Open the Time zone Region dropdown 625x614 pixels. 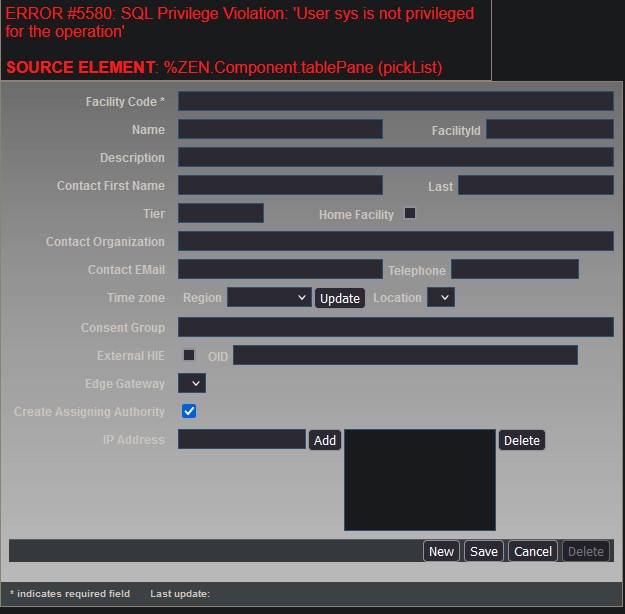click(269, 298)
